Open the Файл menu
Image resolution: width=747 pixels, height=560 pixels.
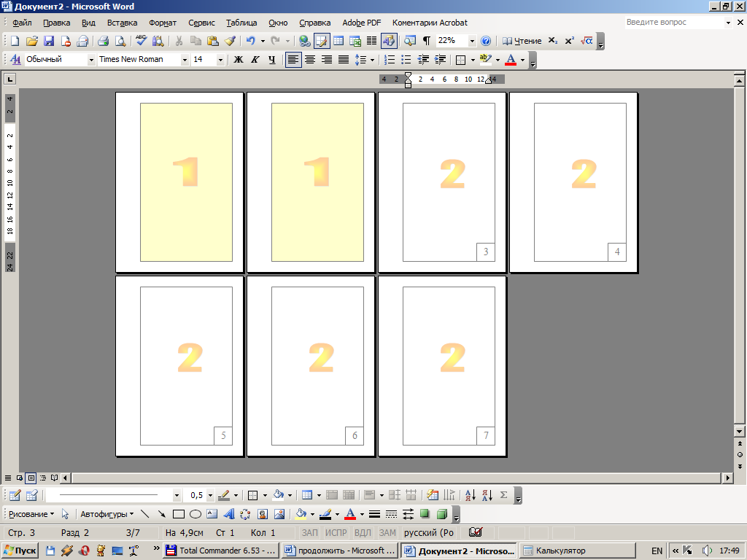(22, 23)
